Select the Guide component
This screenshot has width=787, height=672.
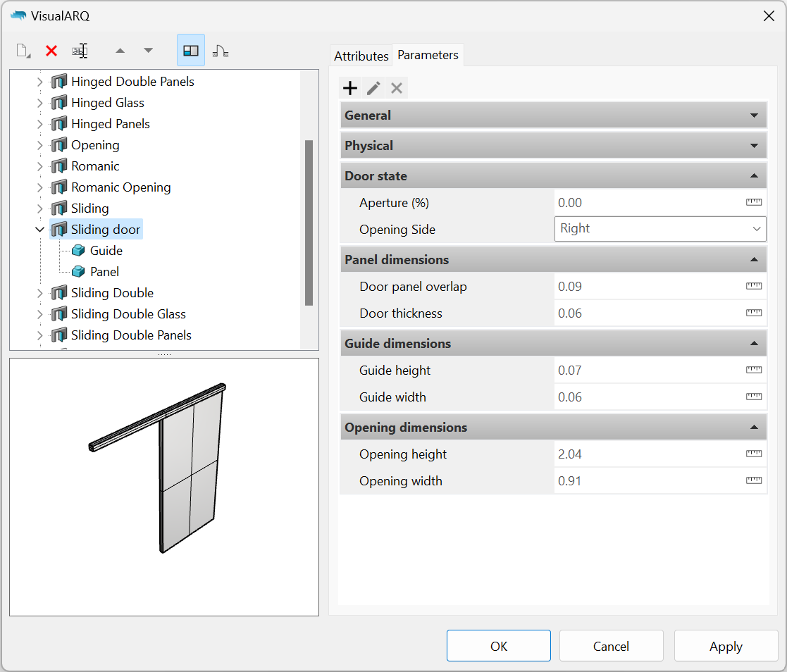pyautogui.click(x=106, y=251)
